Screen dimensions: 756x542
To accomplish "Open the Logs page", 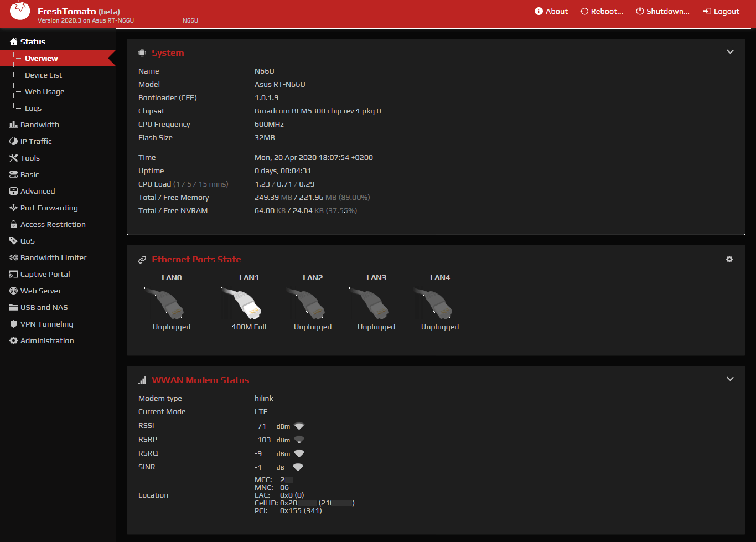I will (x=33, y=108).
